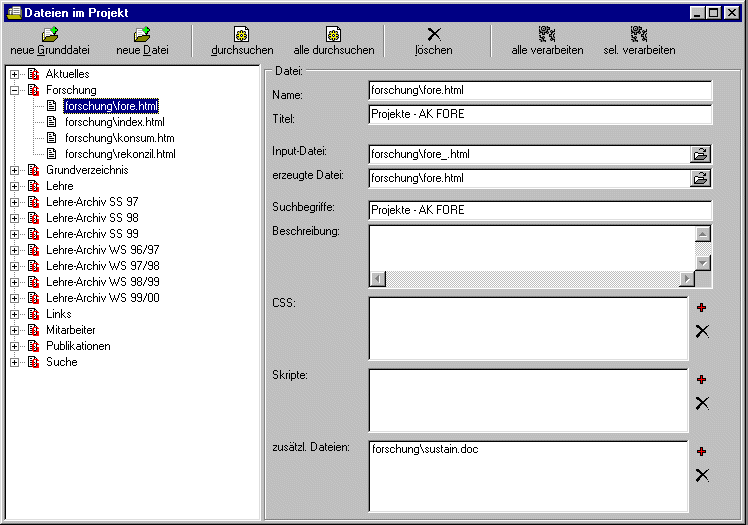Click the Grundverzeichnis folder icon
Screen dimensions: 748x525
[33, 170]
